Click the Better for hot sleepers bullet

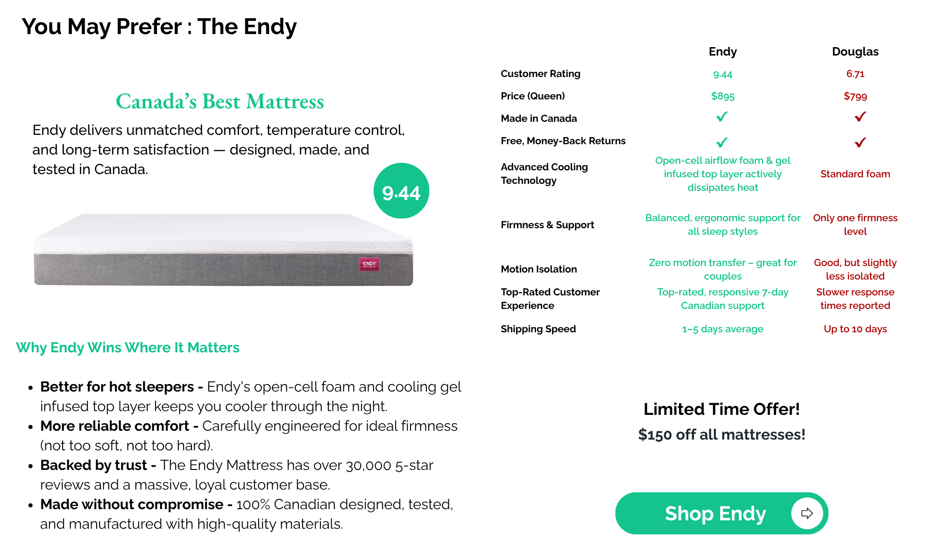(x=250, y=397)
